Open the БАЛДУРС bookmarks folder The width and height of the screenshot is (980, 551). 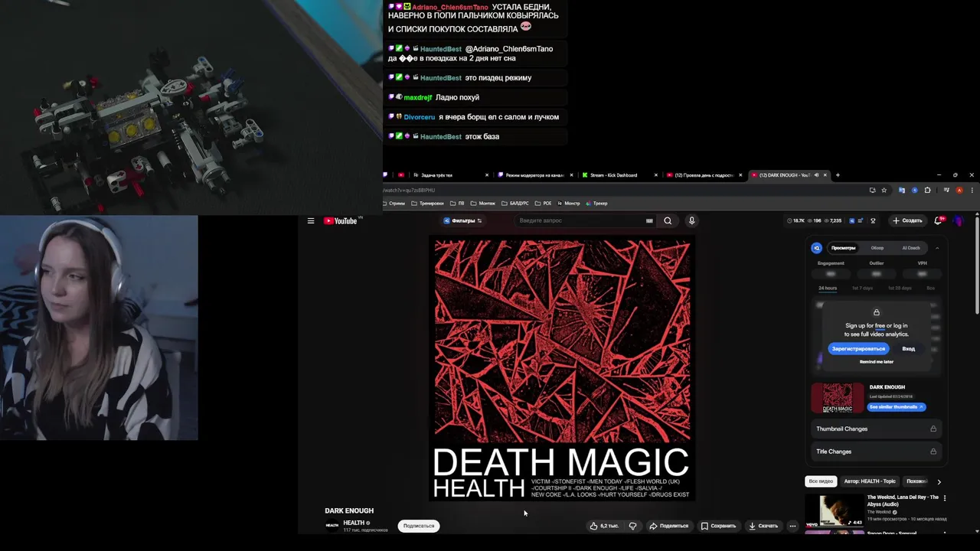514,204
